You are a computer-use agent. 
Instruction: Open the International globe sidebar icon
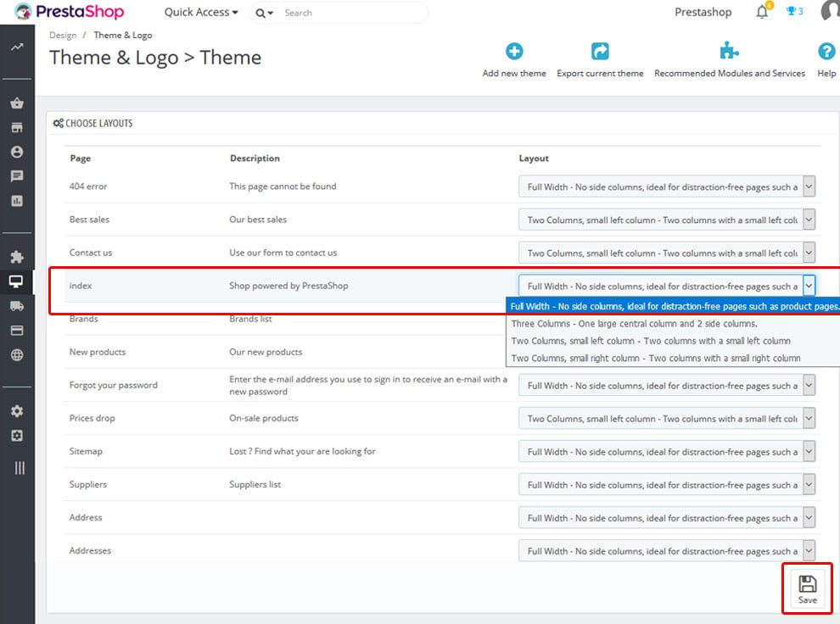(17, 355)
